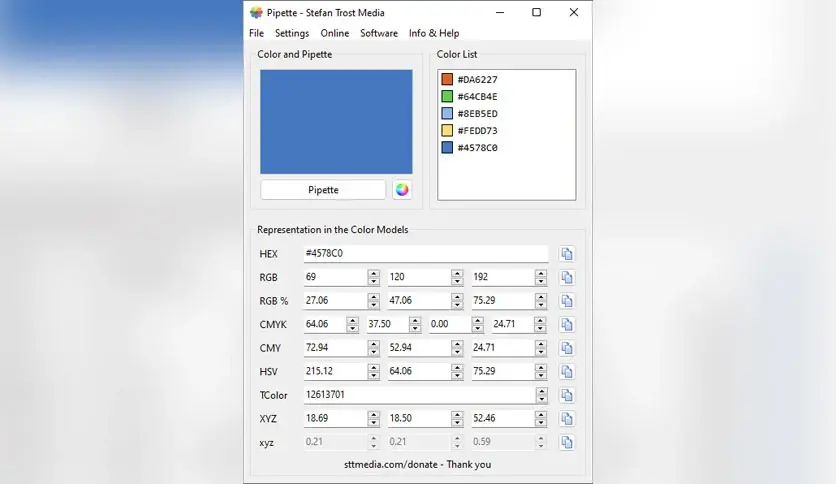The width and height of the screenshot is (836, 484).
Task: Open the color wheel picker dialog
Action: (402, 190)
